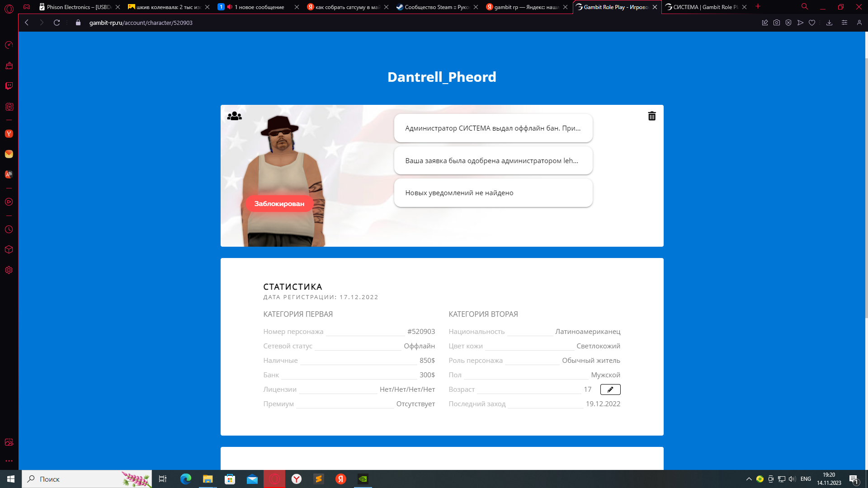868x488 pixels.
Task: Show hidden system tray icons
Action: [x=749, y=479]
